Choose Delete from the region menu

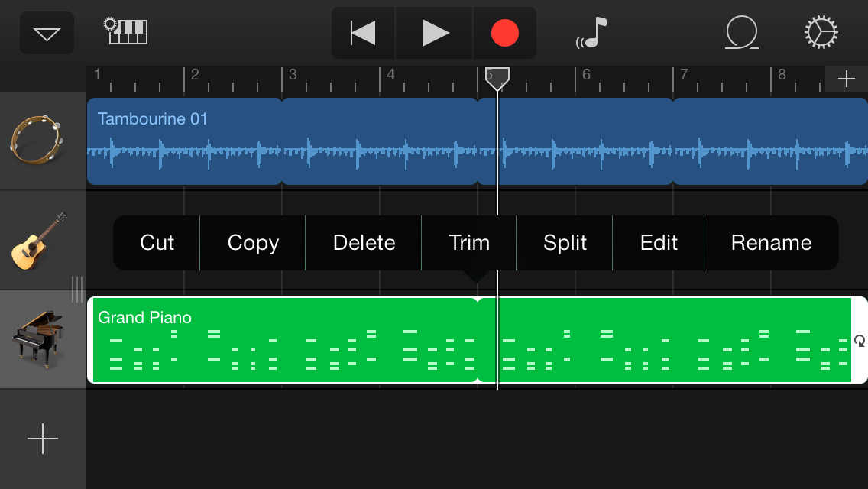[x=364, y=242]
